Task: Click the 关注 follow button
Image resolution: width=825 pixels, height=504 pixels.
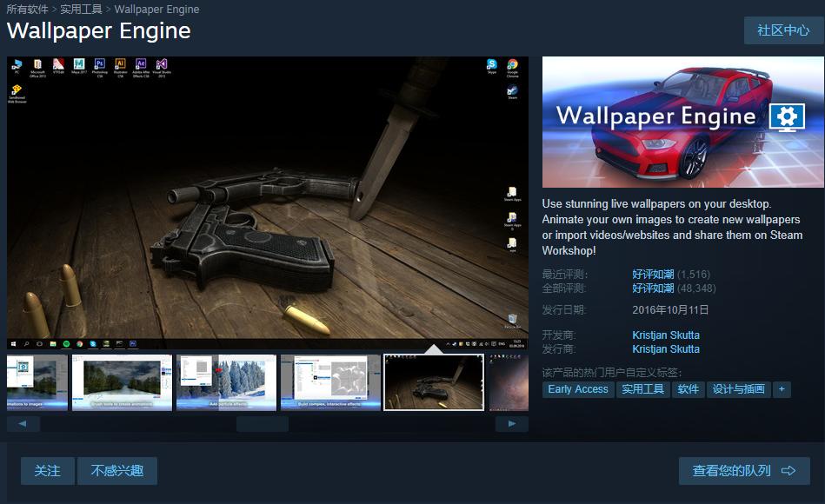Action: coord(47,470)
